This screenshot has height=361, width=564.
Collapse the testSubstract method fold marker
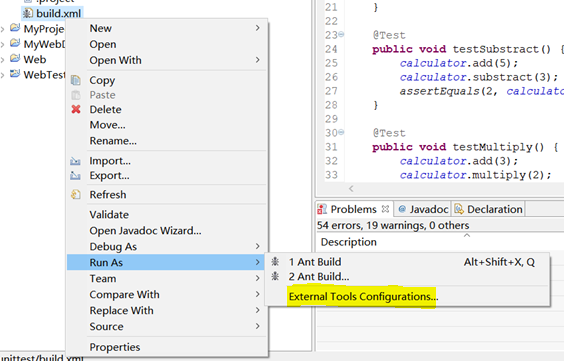(x=341, y=35)
